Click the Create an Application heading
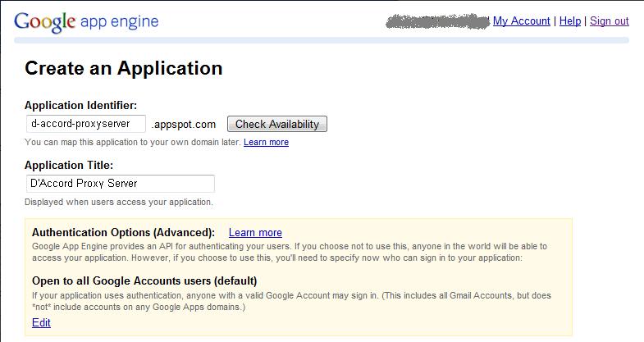644x342 pixels. coord(124,68)
